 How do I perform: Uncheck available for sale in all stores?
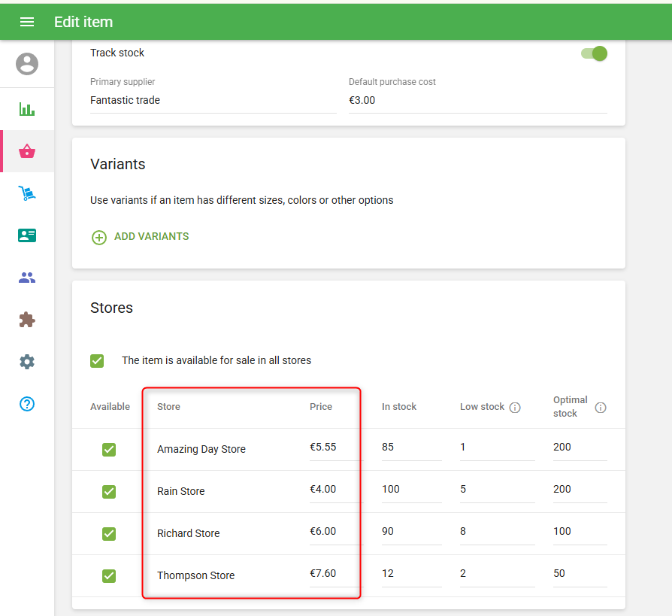coord(97,360)
